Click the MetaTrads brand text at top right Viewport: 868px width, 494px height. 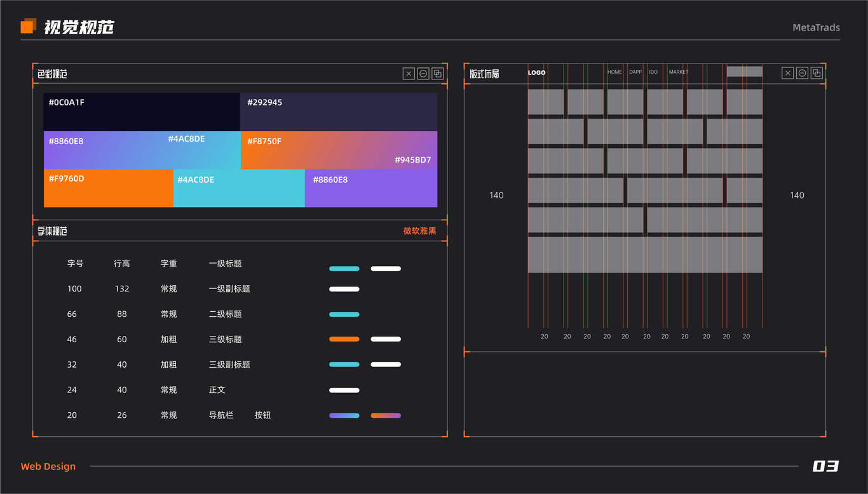[x=816, y=27]
